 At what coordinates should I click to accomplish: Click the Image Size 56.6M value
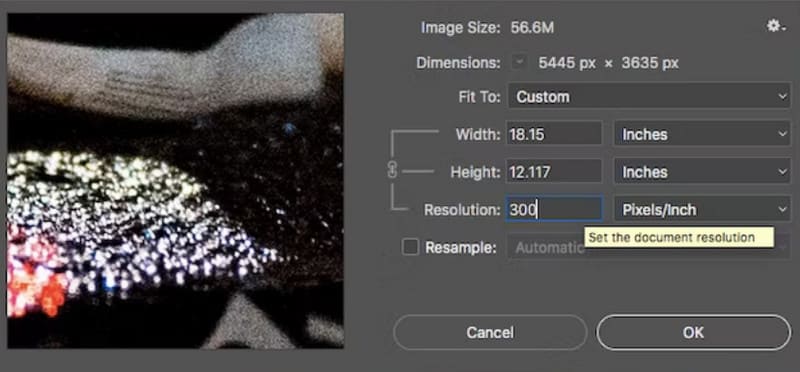point(532,28)
